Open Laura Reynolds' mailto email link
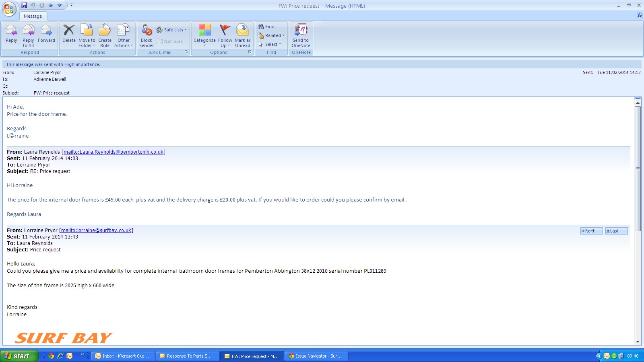The height and width of the screenshot is (362, 644). click(x=114, y=152)
